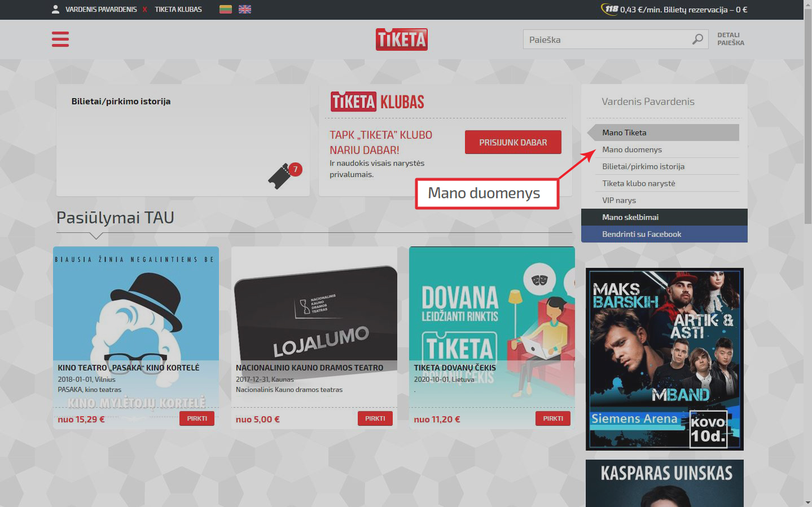Open Bilietai/pirkimo istorija card
This screenshot has height=507, width=812.
tap(183, 140)
